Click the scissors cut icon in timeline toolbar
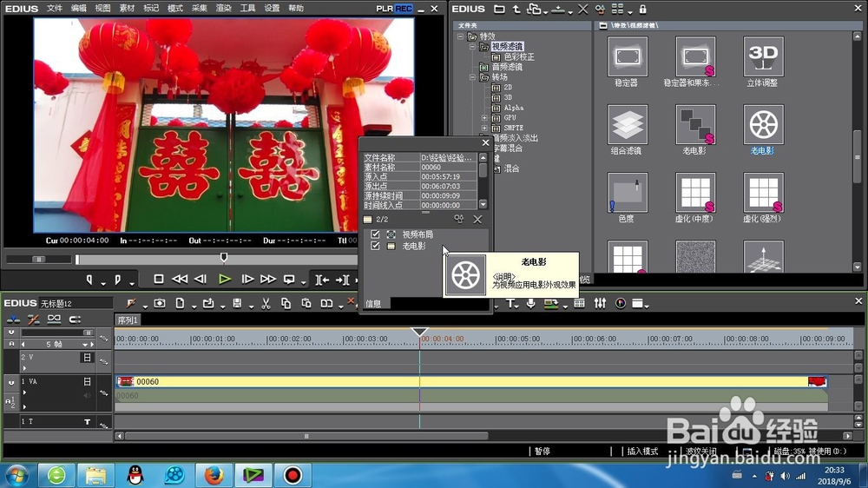Image resolution: width=868 pixels, height=488 pixels. pyautogui.click(x=266, y=303)
